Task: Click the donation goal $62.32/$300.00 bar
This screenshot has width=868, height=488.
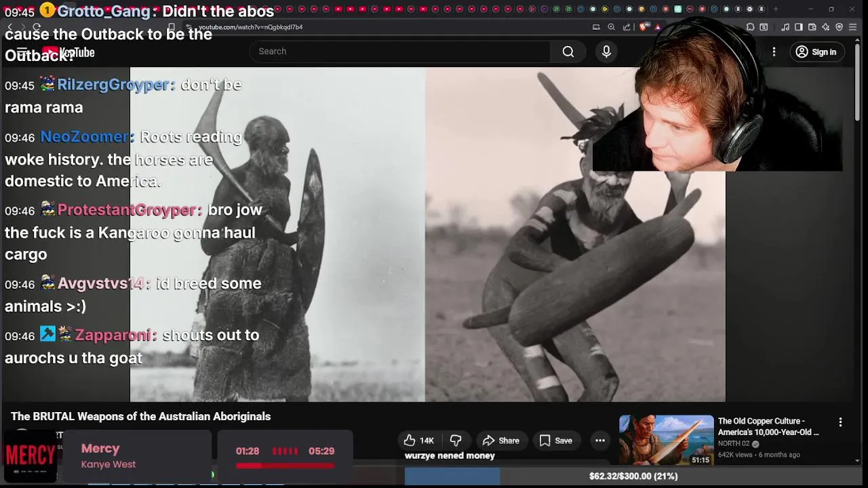Action: click(633, 476)
